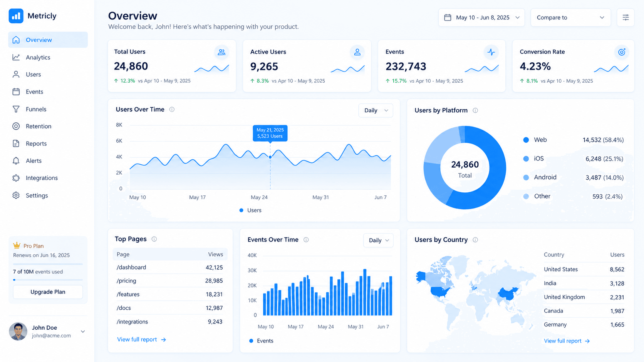Navigate to Retention page

pyautogui.click(x=48, y=126)
